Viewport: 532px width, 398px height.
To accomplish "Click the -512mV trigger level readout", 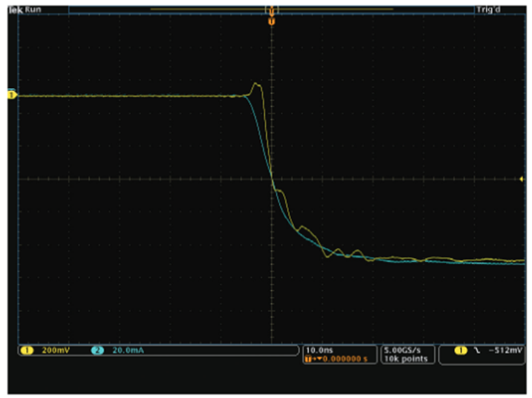I will click(x=506, y=350).
